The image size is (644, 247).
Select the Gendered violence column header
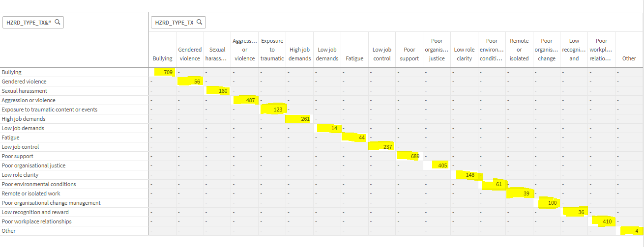(190, 54)
